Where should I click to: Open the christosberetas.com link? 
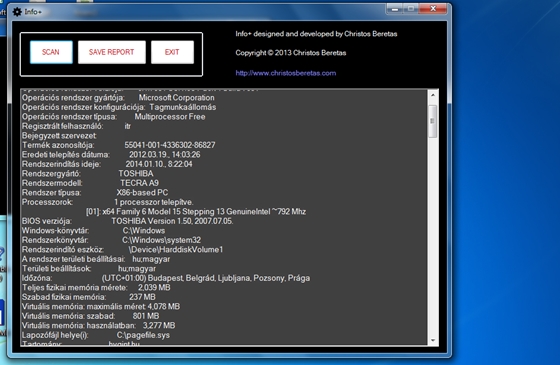click(x=286, y=73)
